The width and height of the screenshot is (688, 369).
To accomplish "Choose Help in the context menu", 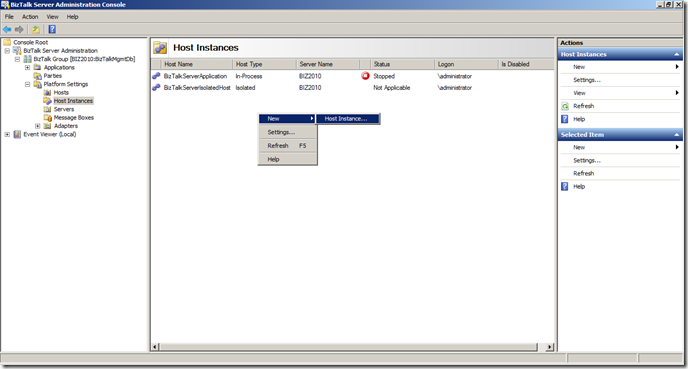I will 287,159.
